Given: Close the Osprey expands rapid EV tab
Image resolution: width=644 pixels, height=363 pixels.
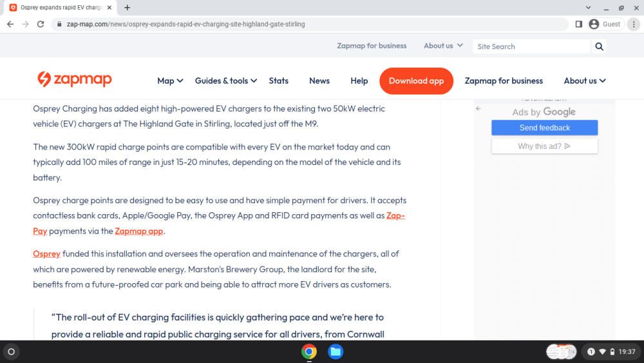Looking at the screenshot, I should [x=109, y=7].
